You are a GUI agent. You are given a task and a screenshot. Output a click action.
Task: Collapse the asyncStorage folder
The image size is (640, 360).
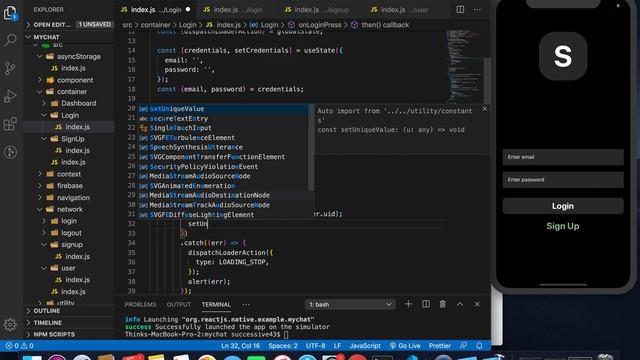(69, 56)
